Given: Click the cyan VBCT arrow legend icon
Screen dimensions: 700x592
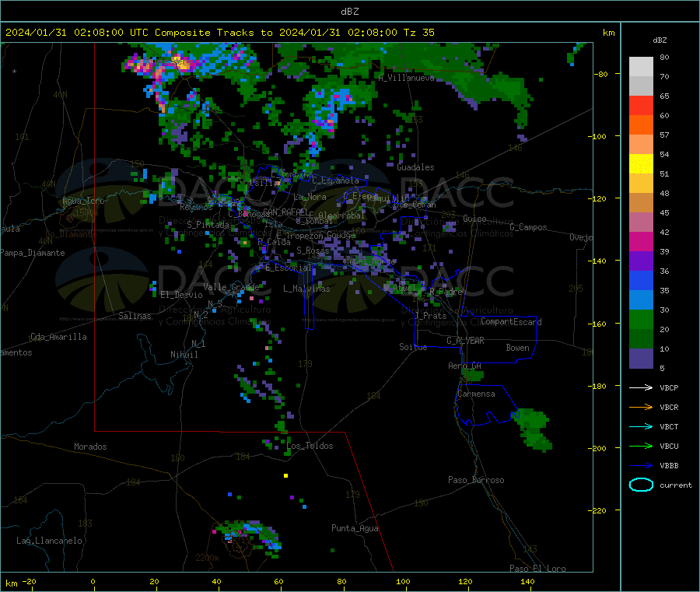Looking at the screenshot, I should 641,426.
